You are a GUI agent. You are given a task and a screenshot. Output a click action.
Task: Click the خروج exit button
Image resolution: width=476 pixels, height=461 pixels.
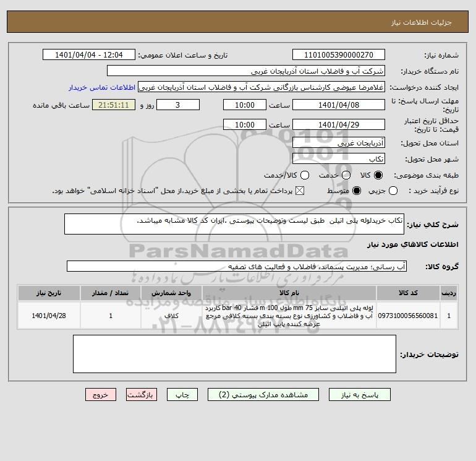[x=101, y=394]
